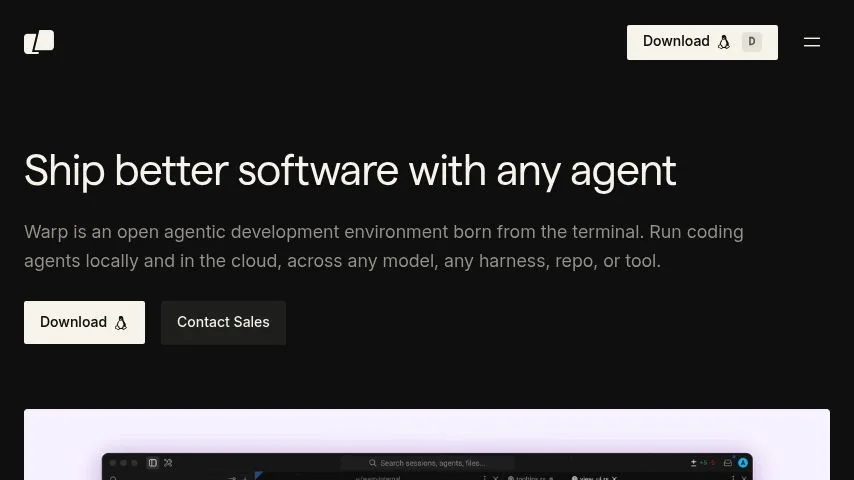
Task: Click the penguin icon in hero Download button
Action: 121,323
